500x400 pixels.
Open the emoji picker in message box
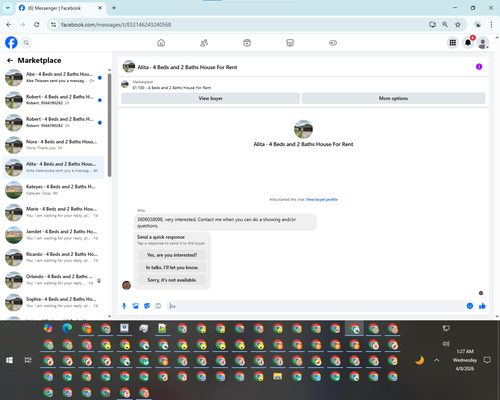click(470, 306)
